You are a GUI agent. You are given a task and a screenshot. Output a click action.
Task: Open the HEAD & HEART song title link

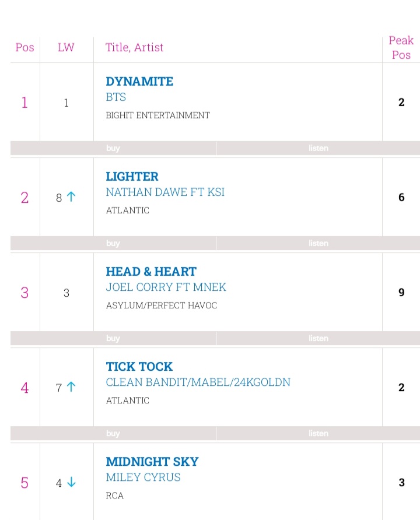(151, 272)
